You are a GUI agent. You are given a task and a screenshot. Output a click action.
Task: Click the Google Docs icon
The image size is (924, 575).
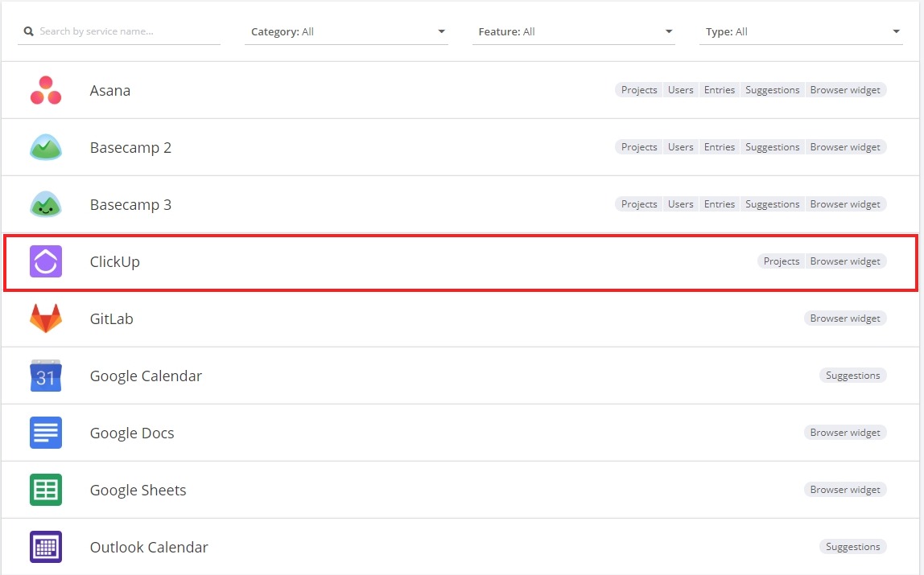click(46, 433)
